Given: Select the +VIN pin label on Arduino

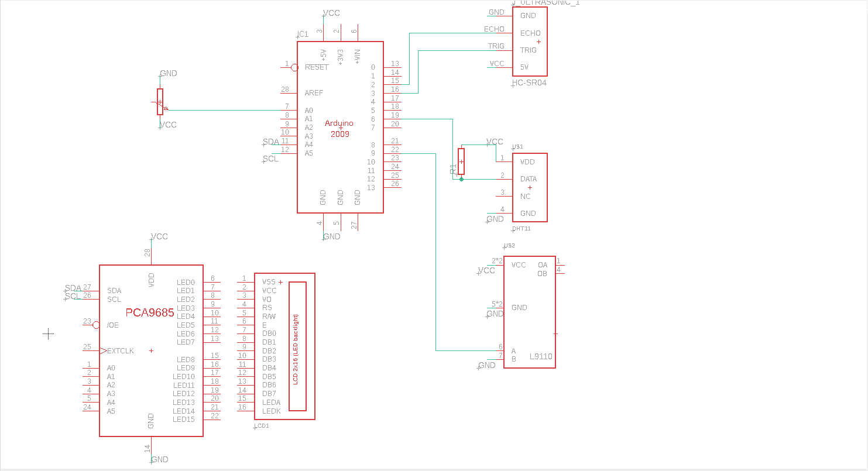Looking at the screenshot, I should [x=357, y=56].
